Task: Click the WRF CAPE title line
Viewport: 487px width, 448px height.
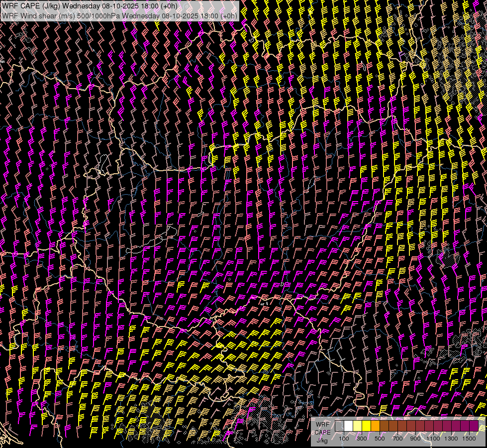Action: point(89,5)
